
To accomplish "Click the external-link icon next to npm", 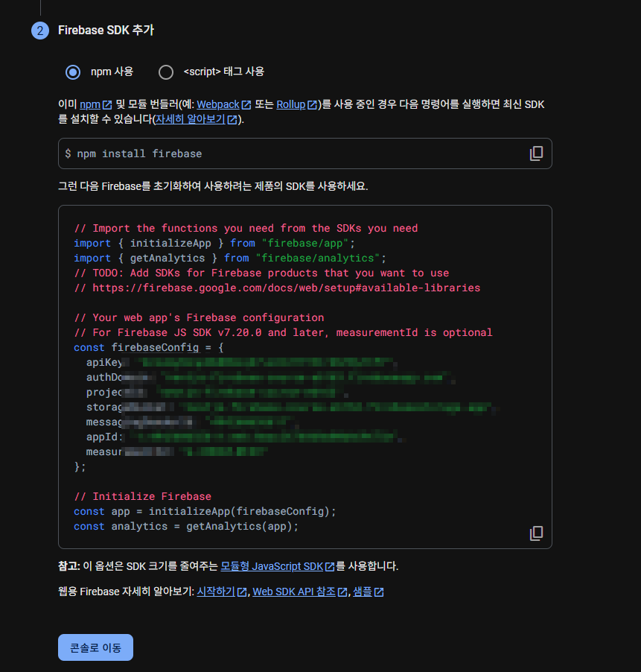I will tap(107, 105).
